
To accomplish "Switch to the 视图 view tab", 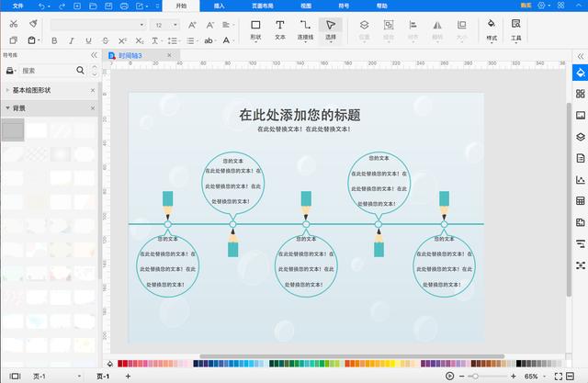I will [x=306, y=6].
